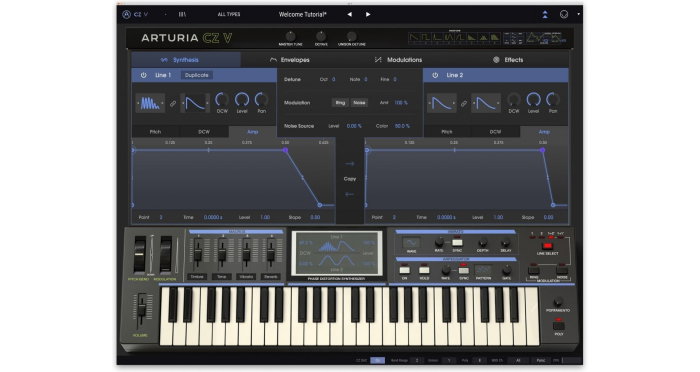
Task: Click the Master Tune knob
Action: pos(290,36)
